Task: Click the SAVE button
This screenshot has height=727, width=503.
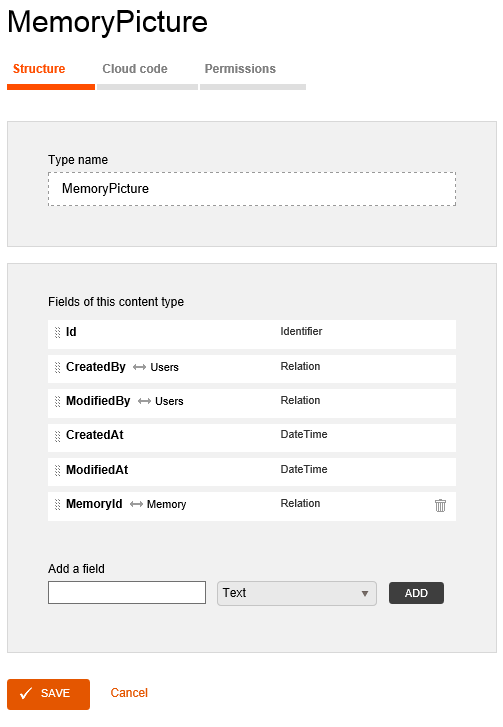Action: pyautogui.click(x=48, y=694)
